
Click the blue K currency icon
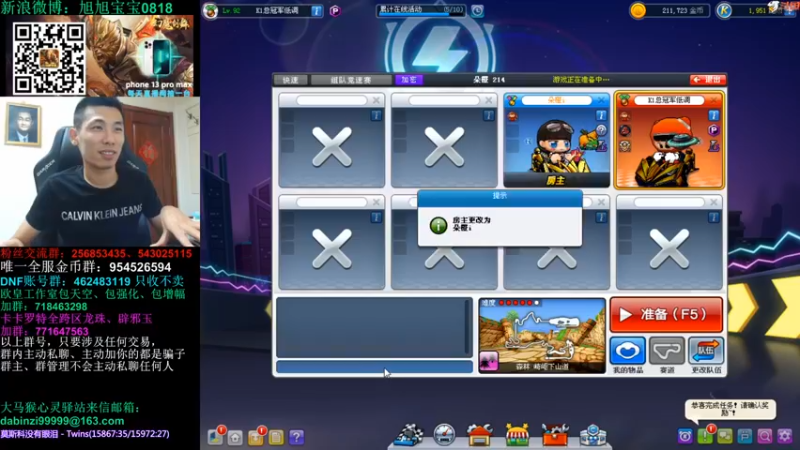click(x=724, y=10)
